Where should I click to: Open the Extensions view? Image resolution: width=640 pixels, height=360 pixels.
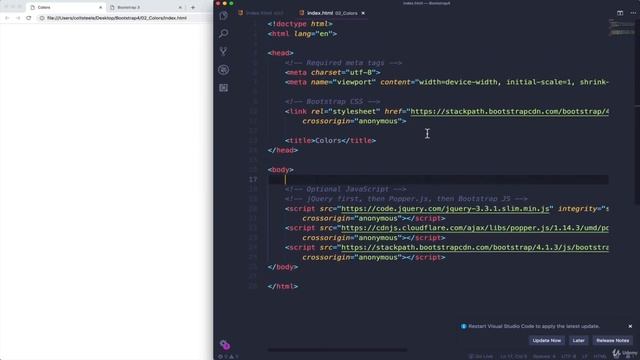click(223, 88)
